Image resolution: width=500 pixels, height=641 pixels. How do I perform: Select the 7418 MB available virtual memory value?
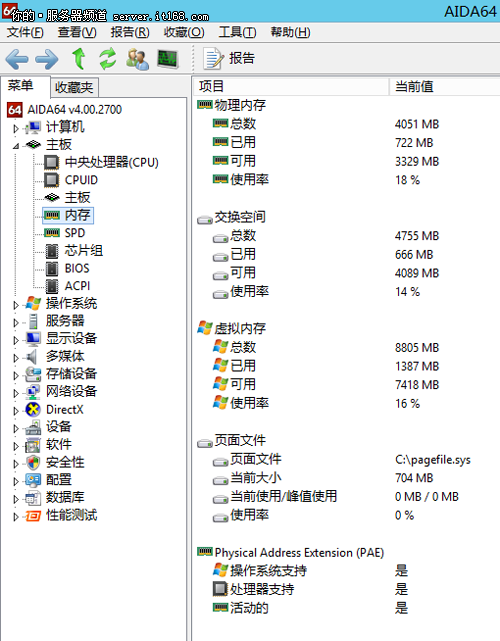[417, 385]
